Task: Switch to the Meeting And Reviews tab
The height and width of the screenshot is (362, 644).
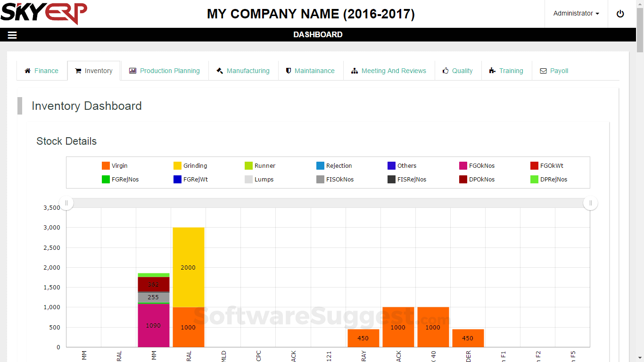Action: tap(394, 70)
